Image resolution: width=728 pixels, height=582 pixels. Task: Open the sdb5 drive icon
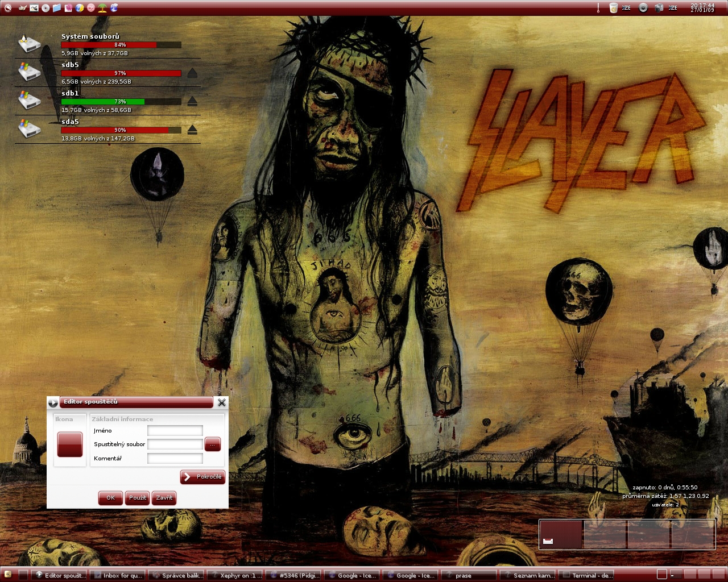pos(28,72)
